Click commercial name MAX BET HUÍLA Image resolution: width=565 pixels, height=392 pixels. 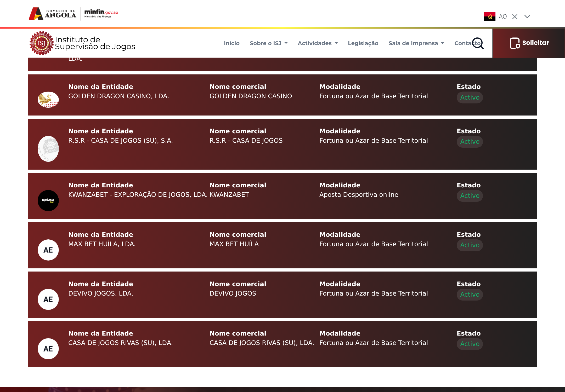click(x=234, y=244)
